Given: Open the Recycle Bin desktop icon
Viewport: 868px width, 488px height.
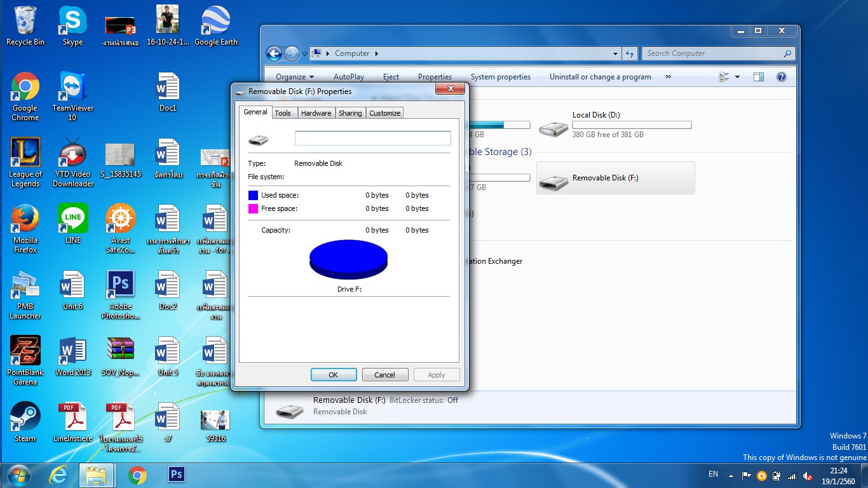Looking at the screenshot, I should tap(25, 25).
